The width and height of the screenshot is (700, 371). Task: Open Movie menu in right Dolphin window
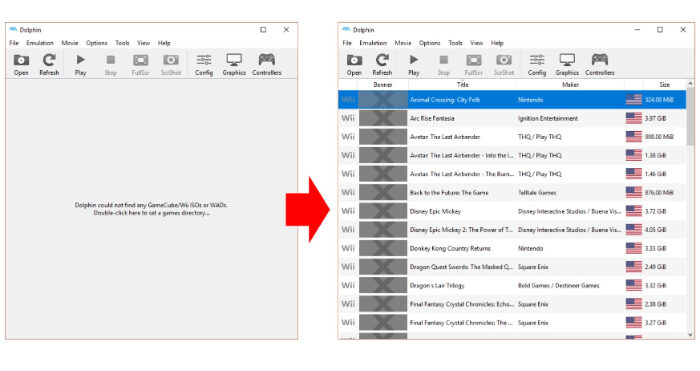403,43
